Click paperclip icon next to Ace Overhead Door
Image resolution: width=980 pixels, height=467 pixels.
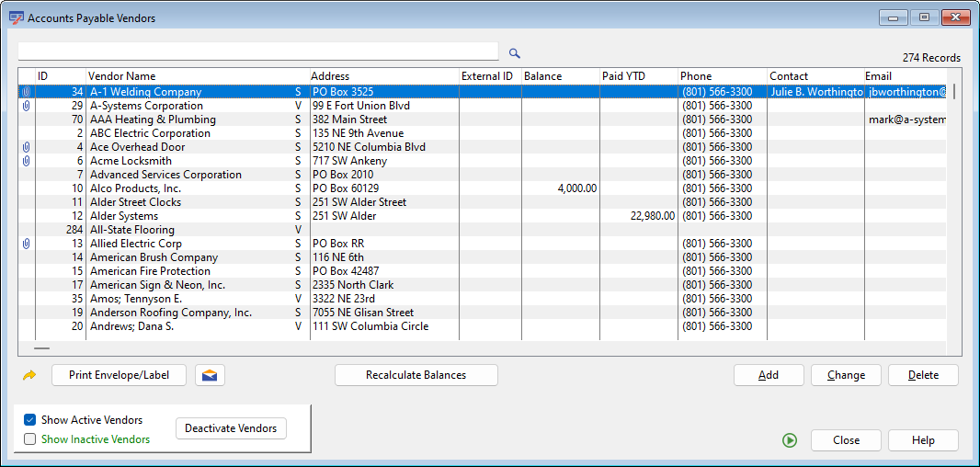coord(27,147)
